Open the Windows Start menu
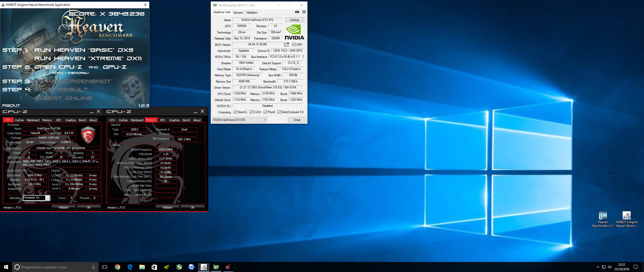Screen dimensions: 644x272 click(x=6, y=267)
